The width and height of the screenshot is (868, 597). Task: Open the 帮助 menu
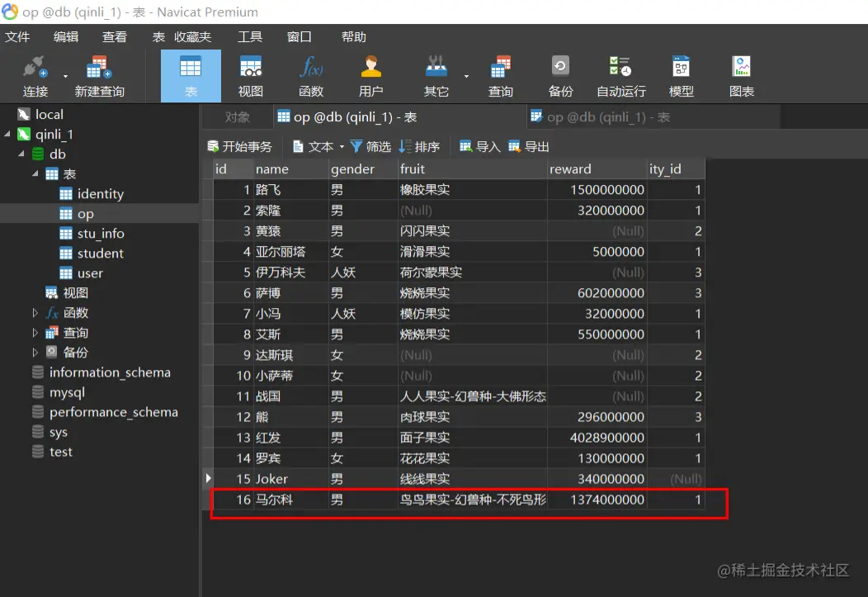coord(354,37)
